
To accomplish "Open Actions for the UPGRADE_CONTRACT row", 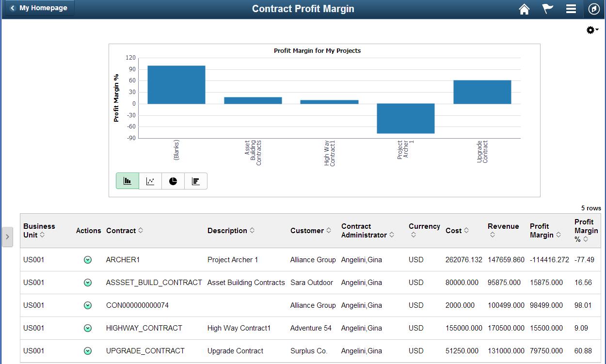I will pyautogui.click(x=88, y=351).
